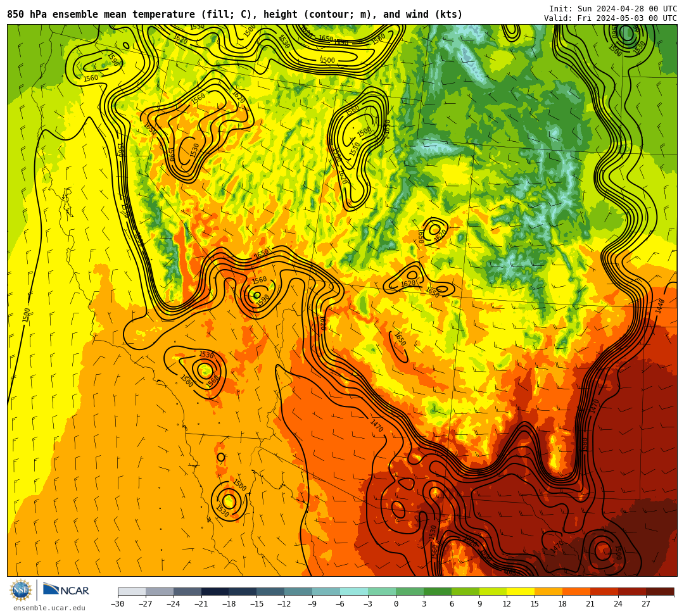This screenshot has height=616, width=684.
Task: Pick the dark green 3 to 6 colorbar segment
Action: click(438, 591)
